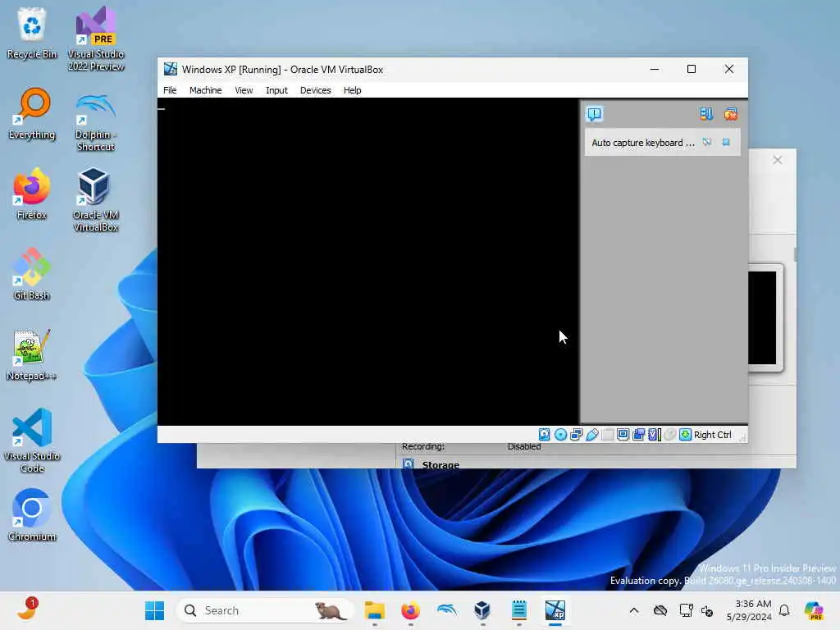Open the Machine menu

pos(205,90)
